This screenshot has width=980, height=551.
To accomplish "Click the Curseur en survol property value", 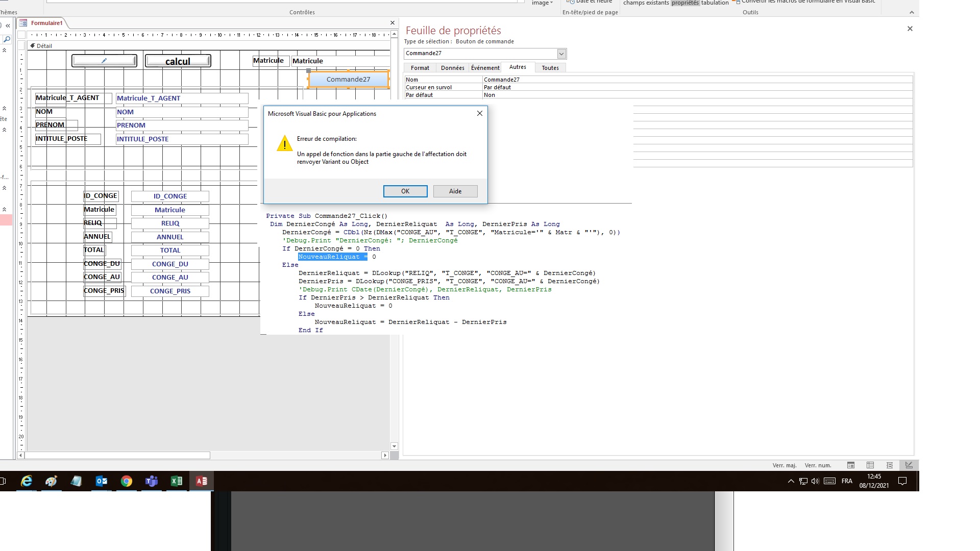I will (x=697, y=87).
